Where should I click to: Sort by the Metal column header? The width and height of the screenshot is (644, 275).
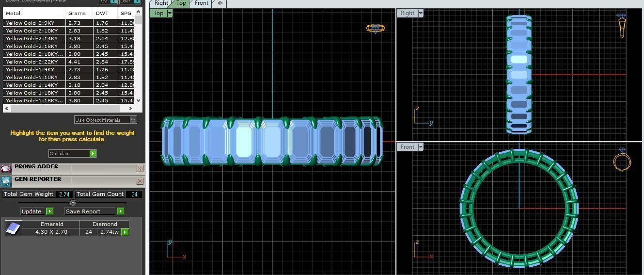[34, 14]
